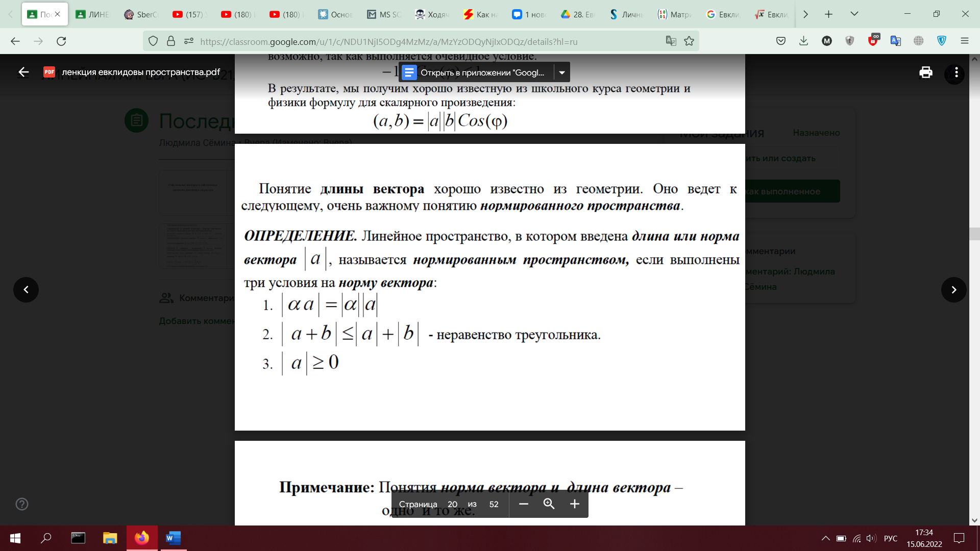The height and width of the screenshot is (551, 980).
Task: Click the uBlock red shield extension
Action: click(873, 41)
